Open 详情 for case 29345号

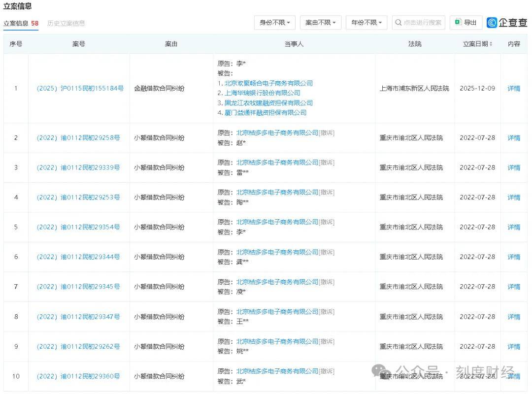(514, 287)
